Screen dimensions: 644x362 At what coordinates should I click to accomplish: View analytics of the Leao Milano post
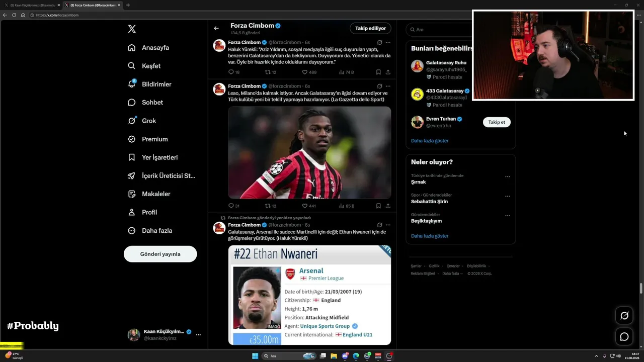click(347, 206)
